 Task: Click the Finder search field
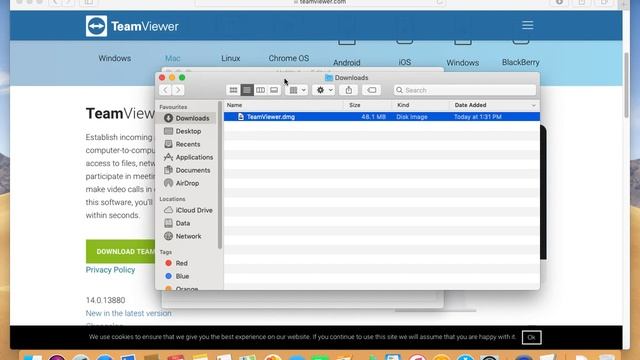[x=465, y=90]
